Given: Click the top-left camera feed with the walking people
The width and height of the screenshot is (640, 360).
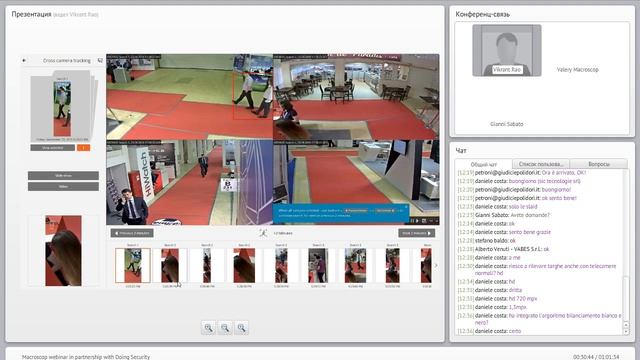Looking at the screenshot, I should (189, 97).
